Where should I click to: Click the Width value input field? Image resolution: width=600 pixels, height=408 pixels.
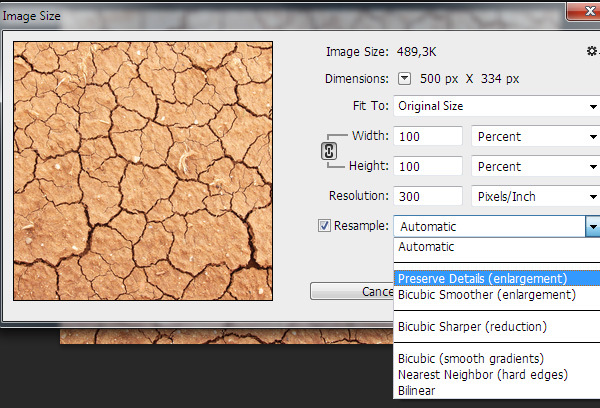coord(428,136)
